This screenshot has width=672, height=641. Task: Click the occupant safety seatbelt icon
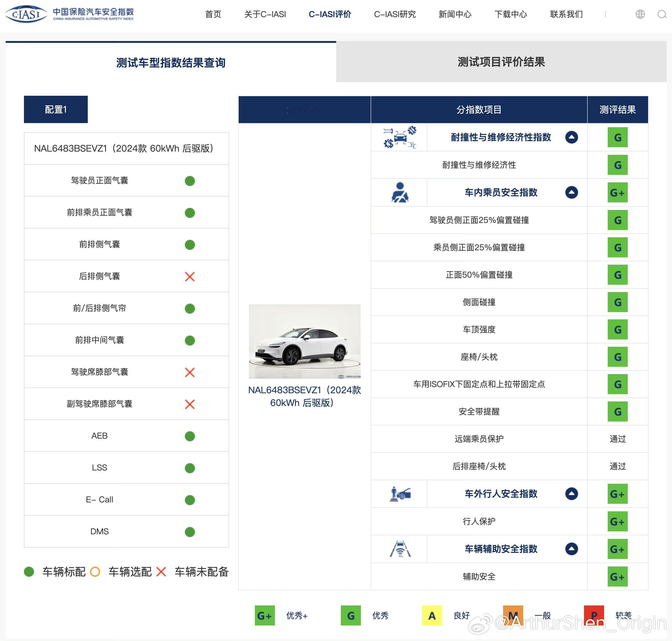[x=400, y=192]
